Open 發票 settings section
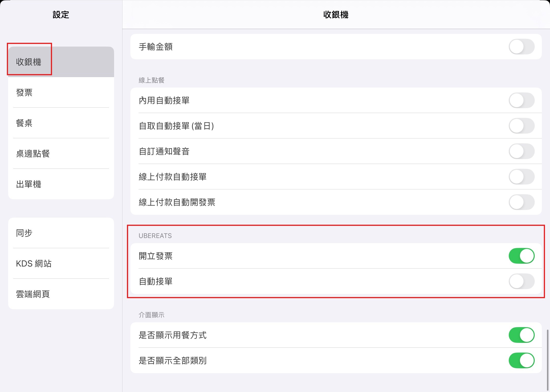Viewport: 550px width, 392px height. [61, 92]
